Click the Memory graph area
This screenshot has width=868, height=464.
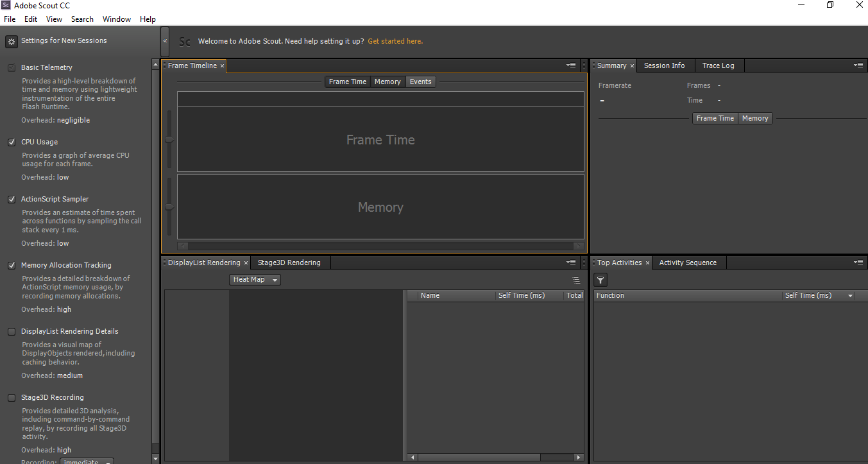click(380, 207)
